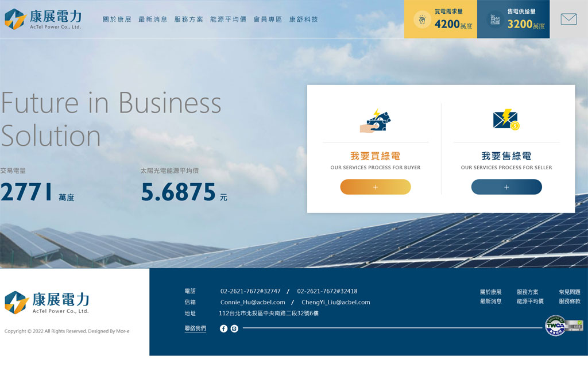The height and width of the screenshot is (383, 588).
Task: Click the AcTel Power logo in header
Action: 43,19
